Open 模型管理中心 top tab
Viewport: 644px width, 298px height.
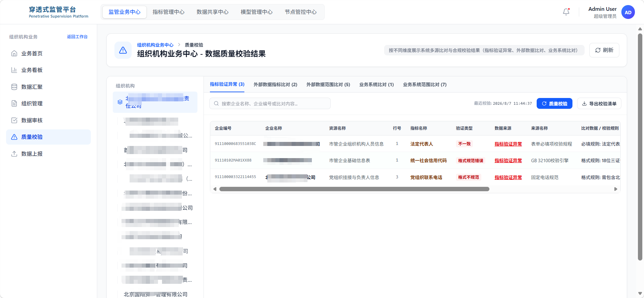(257, 12)
